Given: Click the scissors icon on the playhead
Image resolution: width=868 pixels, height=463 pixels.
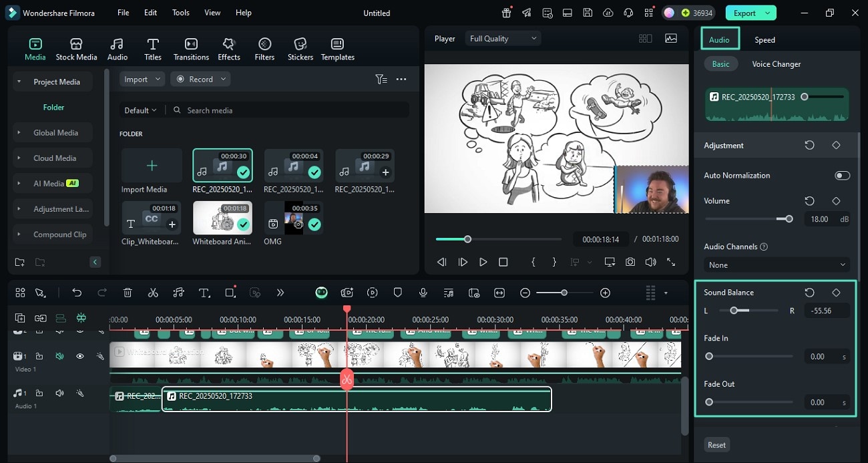Looking at the screenshot, I should tap(347, 379).
